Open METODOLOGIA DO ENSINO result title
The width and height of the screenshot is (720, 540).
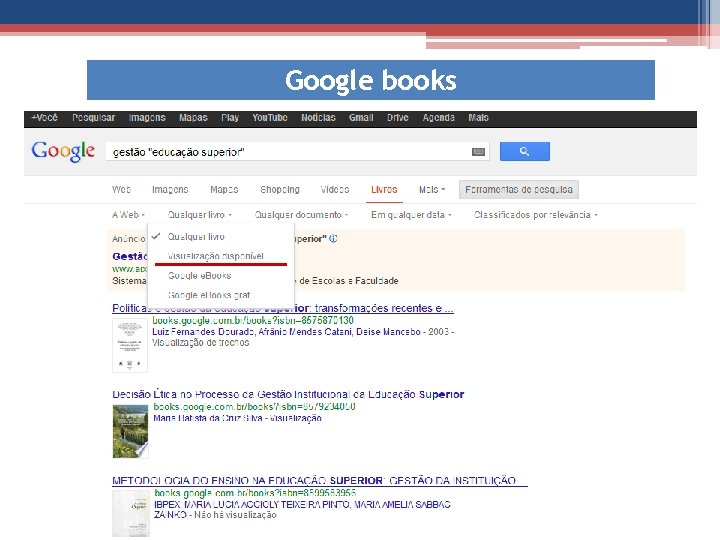click(x=320, y=480)
